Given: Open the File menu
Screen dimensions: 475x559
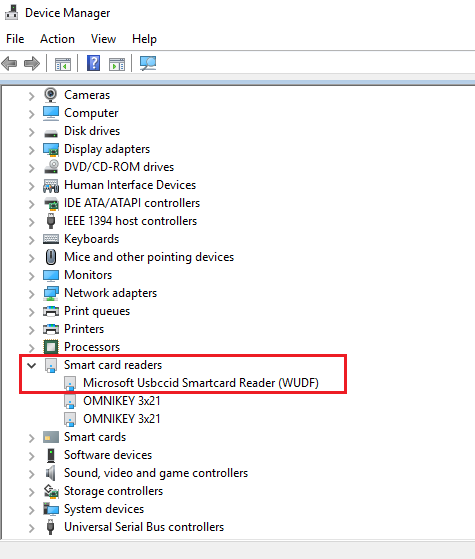Looking at the screenshot, I should 15,39.
